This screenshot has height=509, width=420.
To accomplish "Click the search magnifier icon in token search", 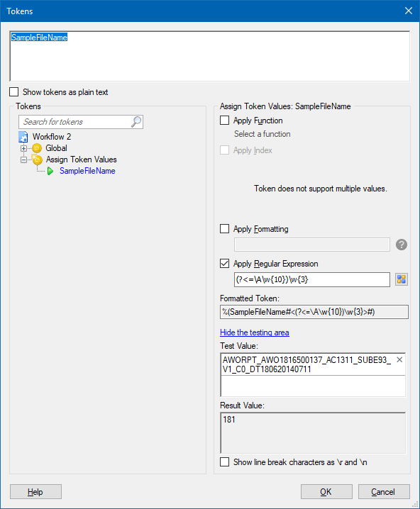I will pos(136,122).
